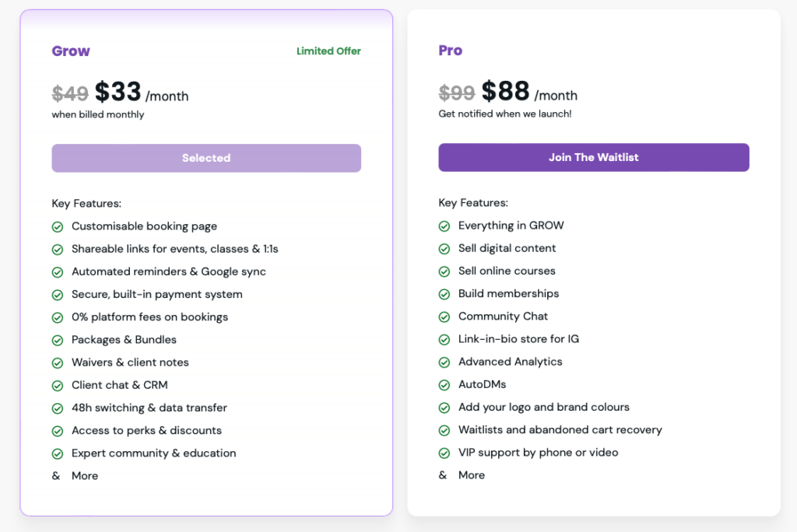
Task: Click checkmark icon beside Customisable booking page
Action: [x=58, y=226]
